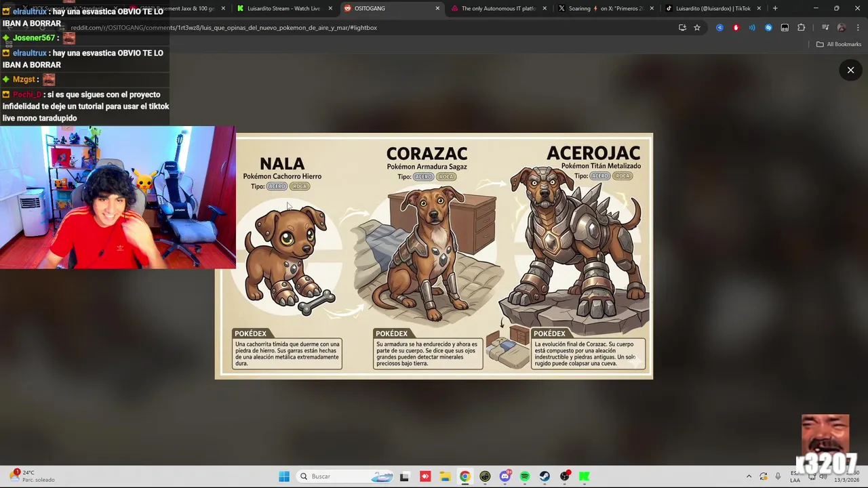Close the Autonomous IT platform tab
This screenshot has width=868, height=488.
[545, 8]
